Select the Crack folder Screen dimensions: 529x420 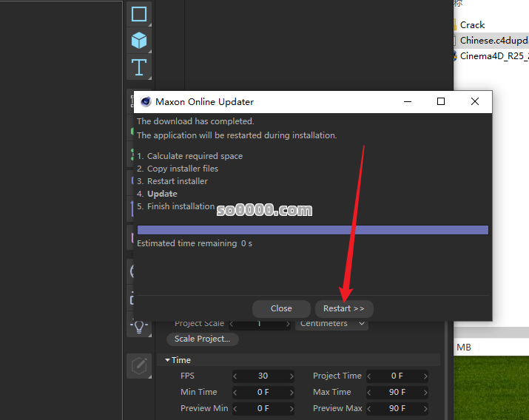472,24
